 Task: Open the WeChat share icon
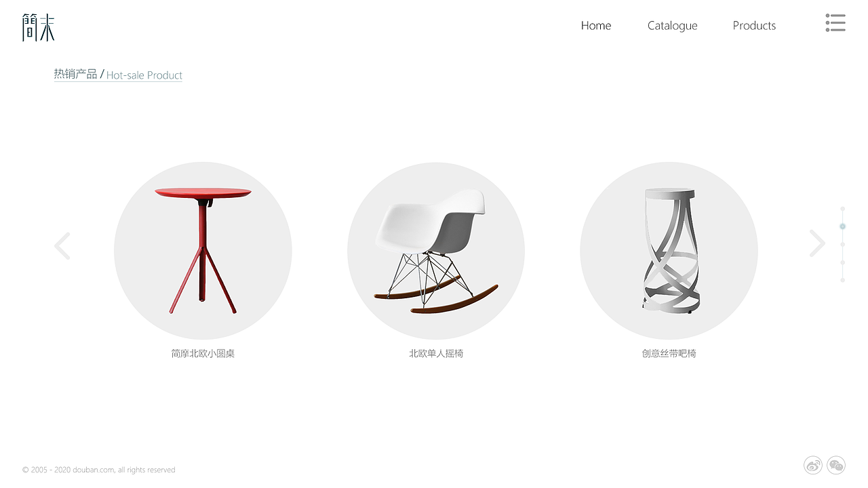pos(836,465)
